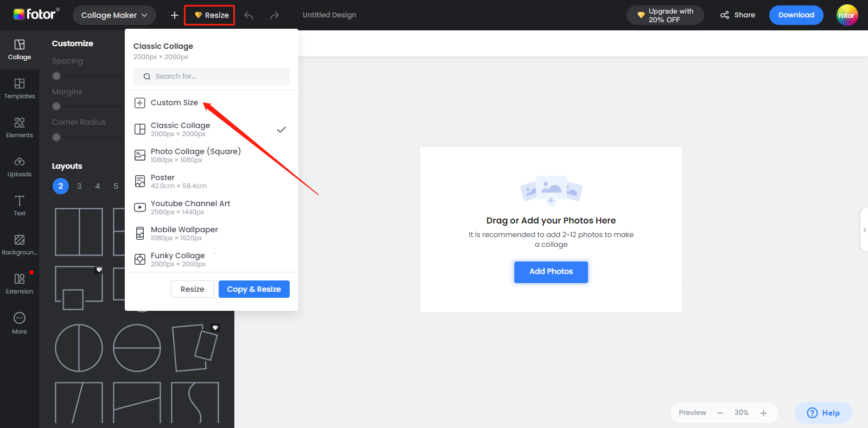The image size is (868, 428).
Task: Select the Collage sidebar tab
Action: click(20, 50)
